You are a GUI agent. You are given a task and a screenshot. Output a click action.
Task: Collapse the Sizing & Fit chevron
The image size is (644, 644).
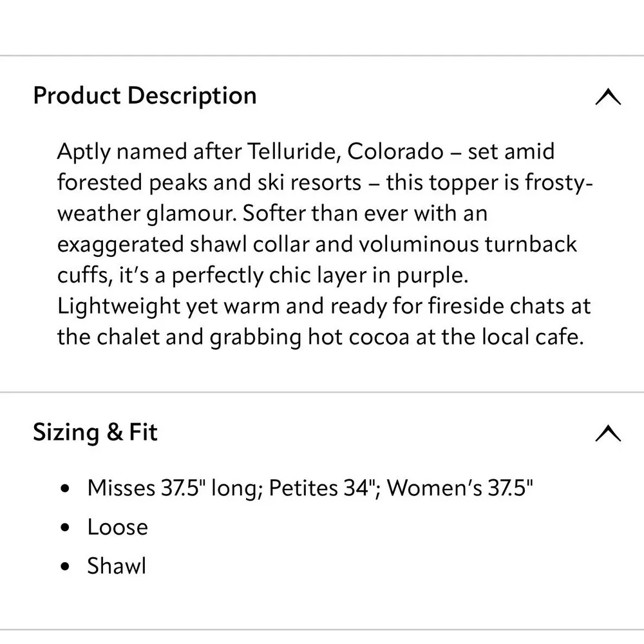click(608, 433)
